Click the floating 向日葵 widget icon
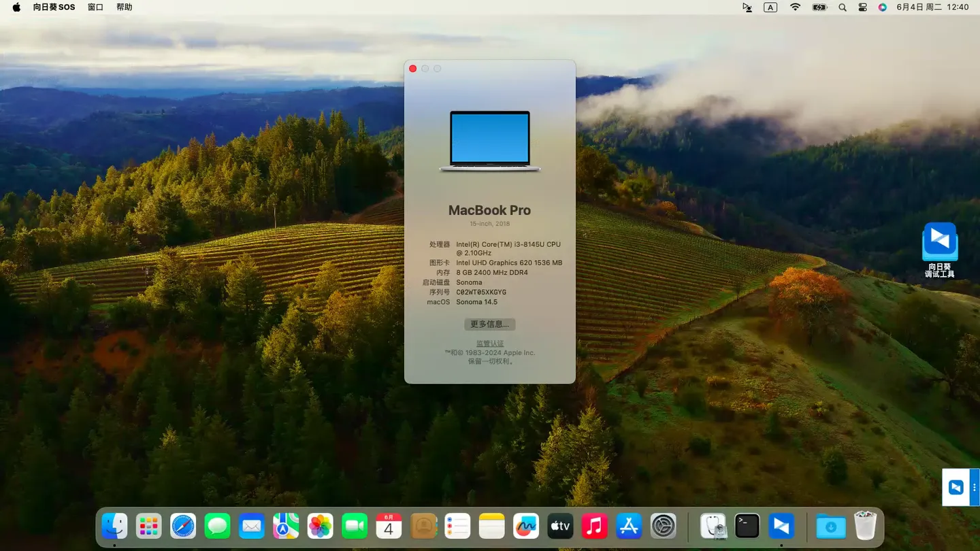 coord(956,487)
